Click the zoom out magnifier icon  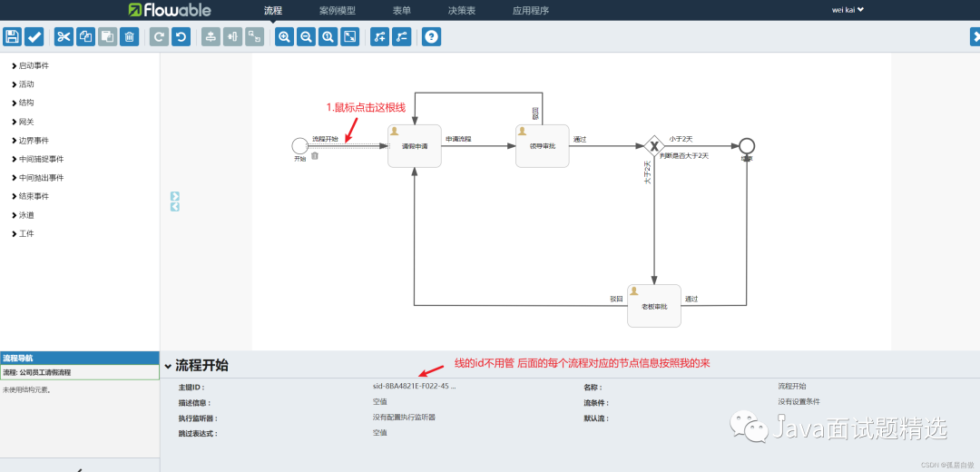click(x=306, y=36)
